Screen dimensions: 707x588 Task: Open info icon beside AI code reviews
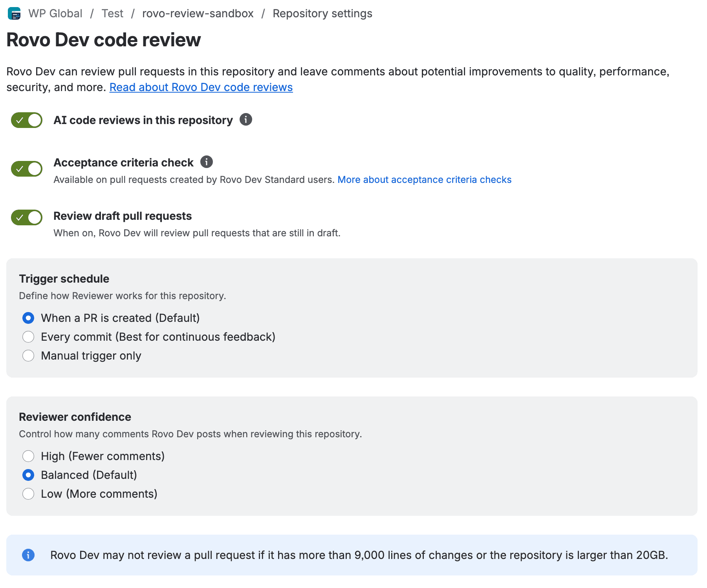(x=246, y=119)
